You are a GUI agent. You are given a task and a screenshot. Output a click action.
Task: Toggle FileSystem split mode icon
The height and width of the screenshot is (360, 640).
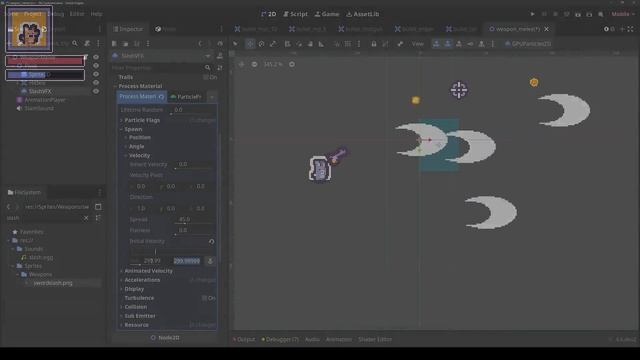point(98,207)
